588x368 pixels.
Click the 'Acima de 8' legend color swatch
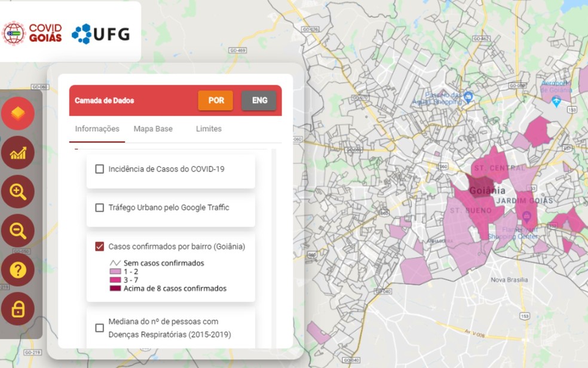click(115, 288)
